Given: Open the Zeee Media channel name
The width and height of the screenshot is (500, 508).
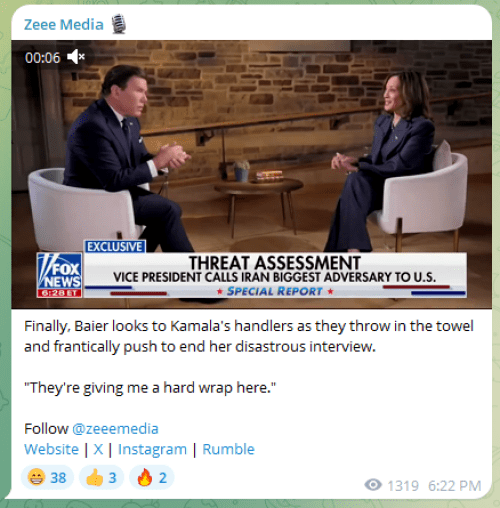Looking at the screenshot, I should tap(64, 25).
